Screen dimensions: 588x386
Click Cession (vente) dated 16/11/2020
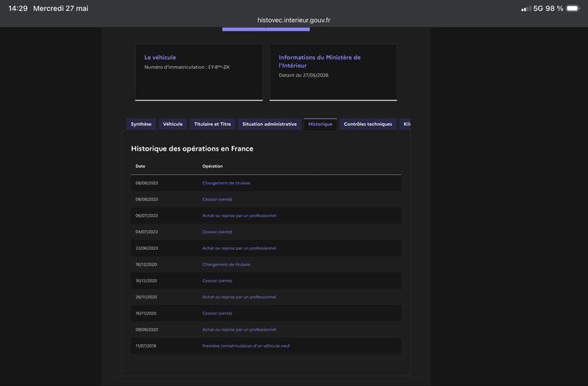(x=217, y=313)
